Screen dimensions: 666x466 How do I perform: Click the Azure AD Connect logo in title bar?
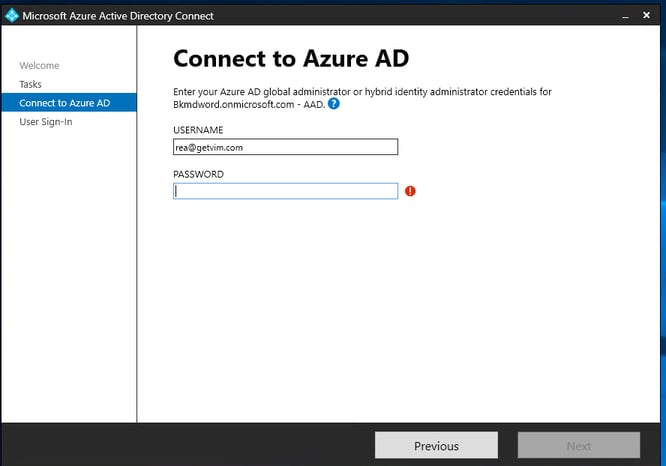coord(12,15)
